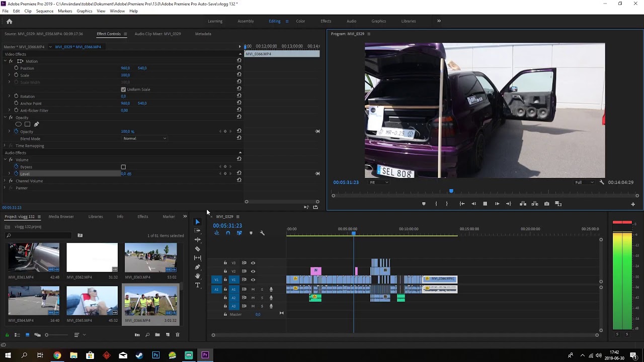644x362 pixels.
Task: Expand the Channel Volume effect
Action: (5, 181)
